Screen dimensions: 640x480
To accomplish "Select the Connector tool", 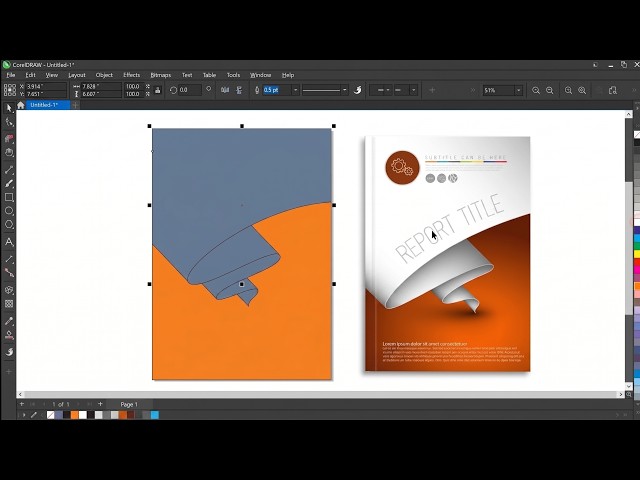I will [x=9, y=273].
